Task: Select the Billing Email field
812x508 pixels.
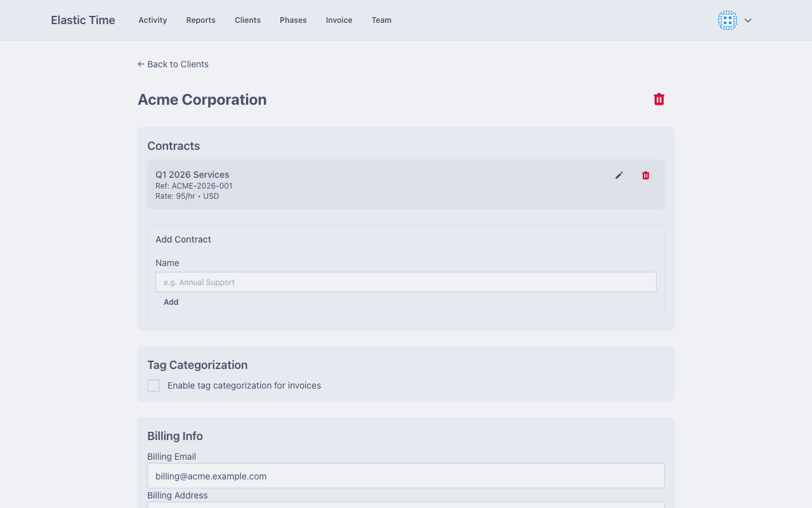Action: (406, 475)
